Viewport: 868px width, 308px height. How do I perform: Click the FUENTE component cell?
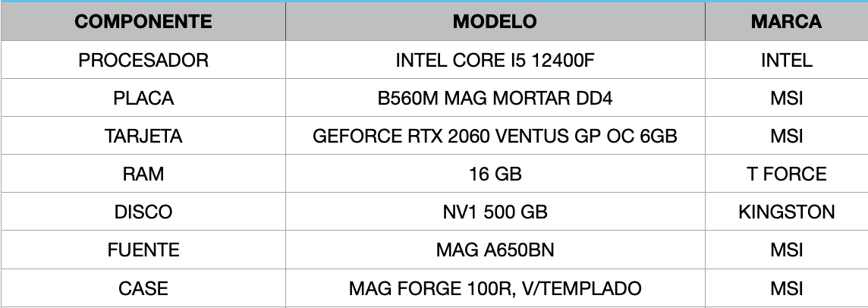[143, 250]
